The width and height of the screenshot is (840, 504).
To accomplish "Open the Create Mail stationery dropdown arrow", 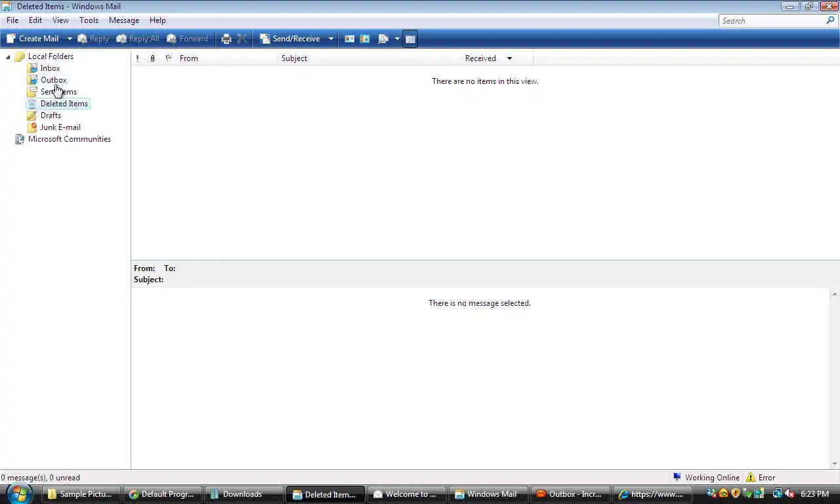I will pyautogui.click(x=69, y=39).
